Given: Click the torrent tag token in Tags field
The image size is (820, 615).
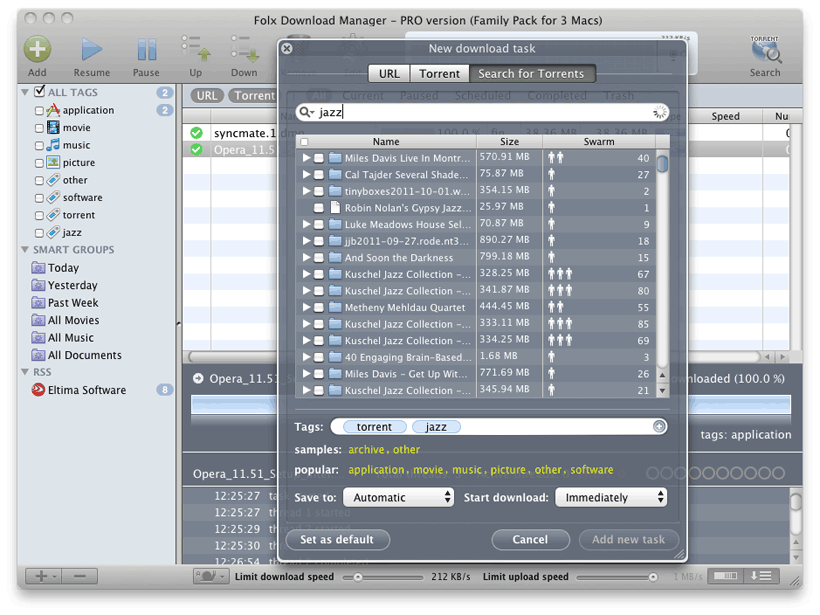Looking at the screenshot, I should (374, 427).
